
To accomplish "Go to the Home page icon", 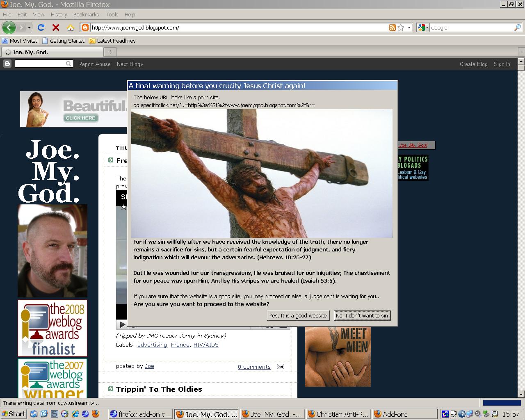I will [71, 27].
